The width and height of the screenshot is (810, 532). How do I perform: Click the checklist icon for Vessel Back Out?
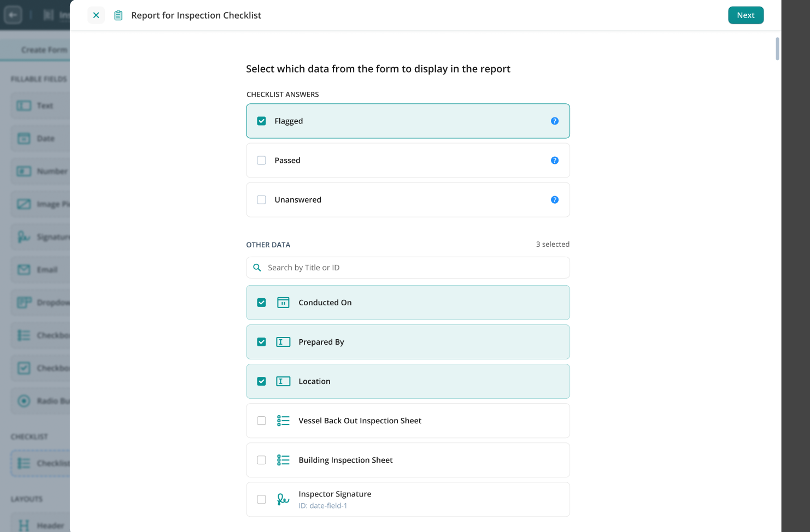283,421
